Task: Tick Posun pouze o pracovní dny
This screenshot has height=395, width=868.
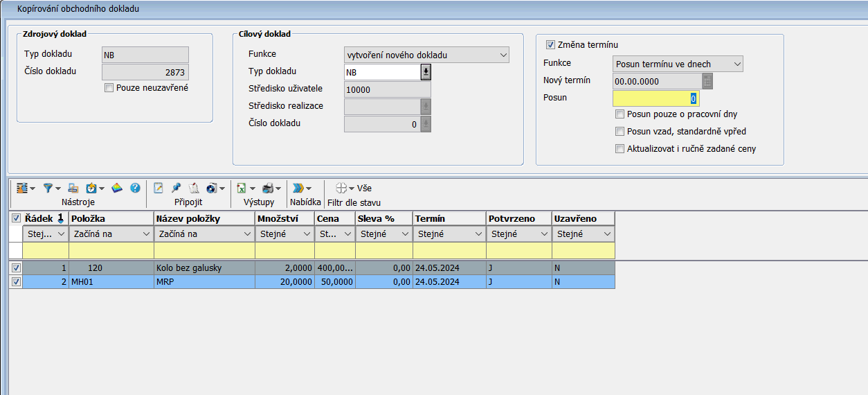Action: [620, 114]
